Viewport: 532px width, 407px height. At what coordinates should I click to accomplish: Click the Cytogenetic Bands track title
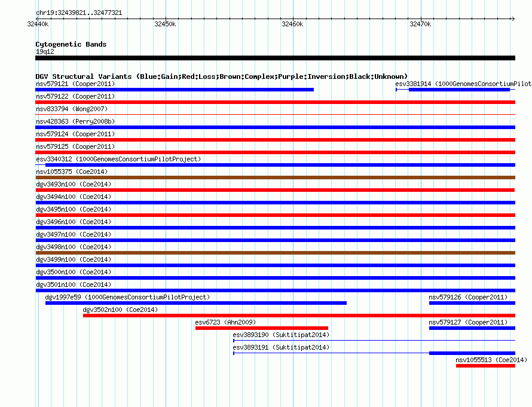pos(71,44)
